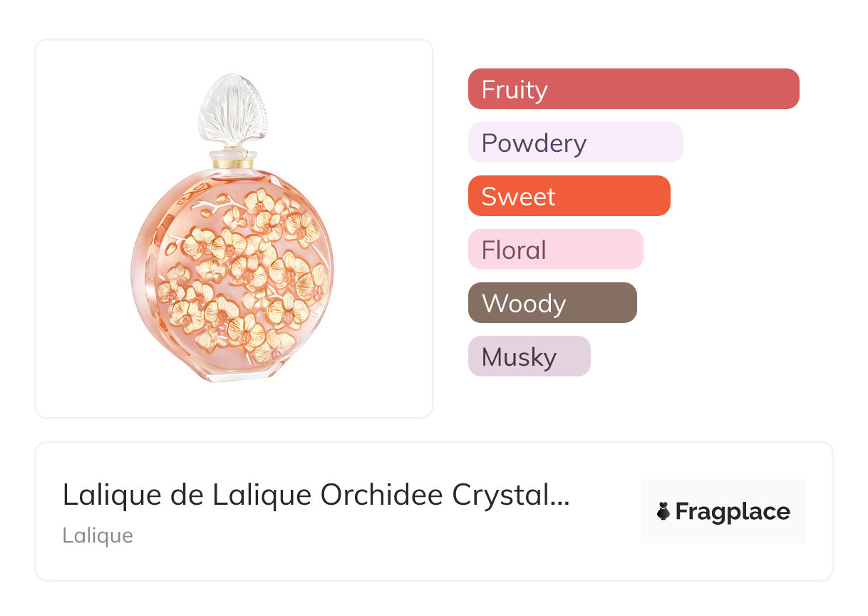Select the brown Woody accord bar
The image size is (868, 616).
coord(552,303)
